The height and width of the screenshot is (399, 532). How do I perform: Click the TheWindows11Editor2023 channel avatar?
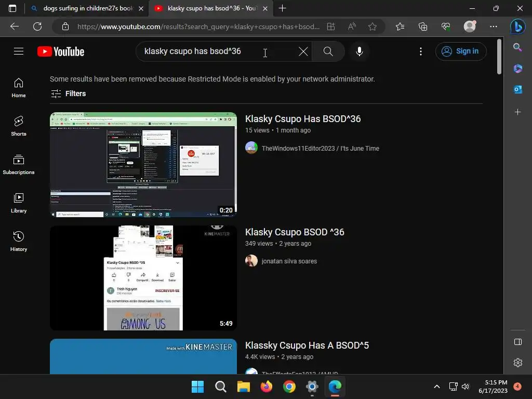click(251, 148)
